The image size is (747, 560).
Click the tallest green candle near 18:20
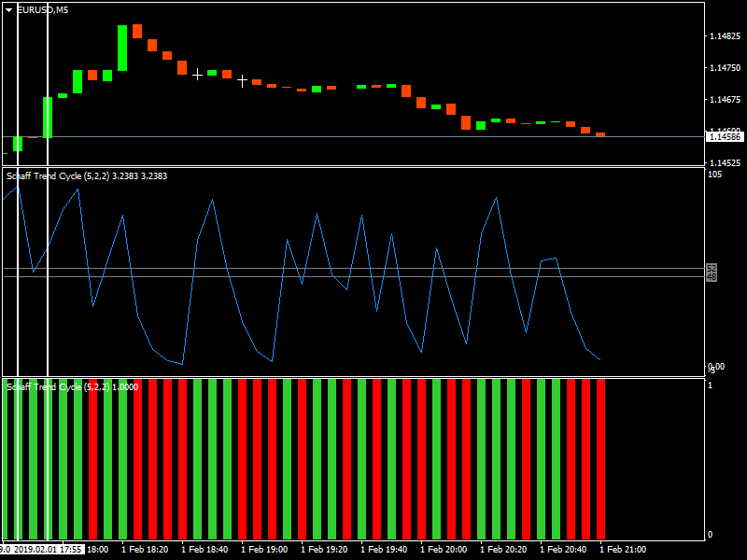[122, 49]
